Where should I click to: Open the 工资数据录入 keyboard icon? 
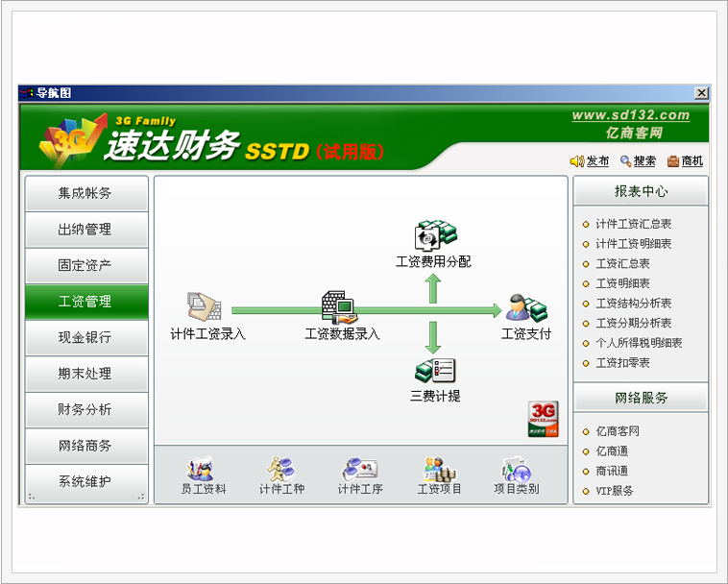click(x=339, y=307)
